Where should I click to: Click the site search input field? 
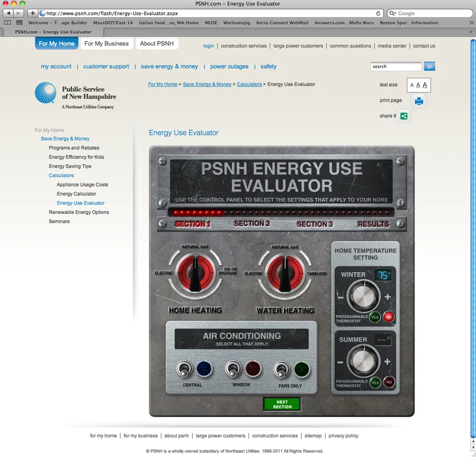(x=396, y=67)
